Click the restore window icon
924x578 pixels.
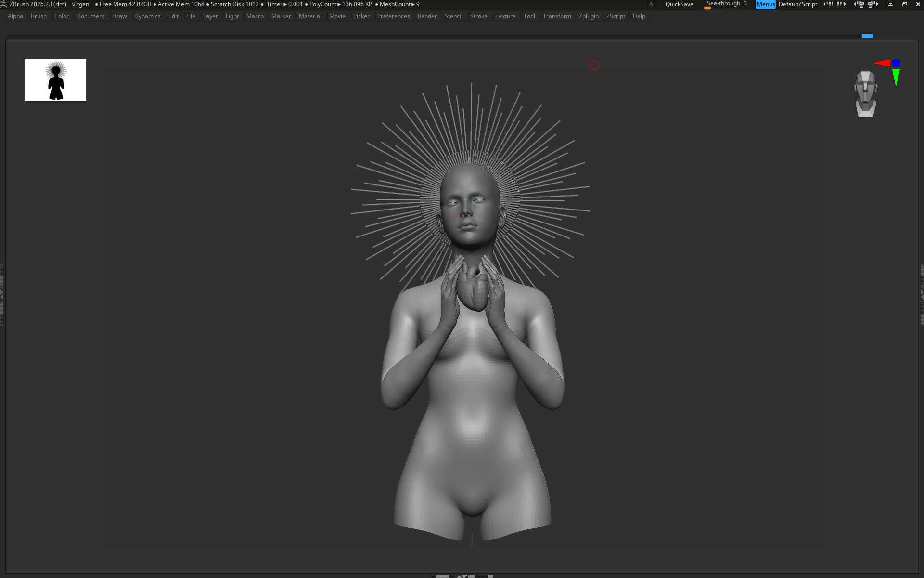pyautogui.click(x=904, y=4)
